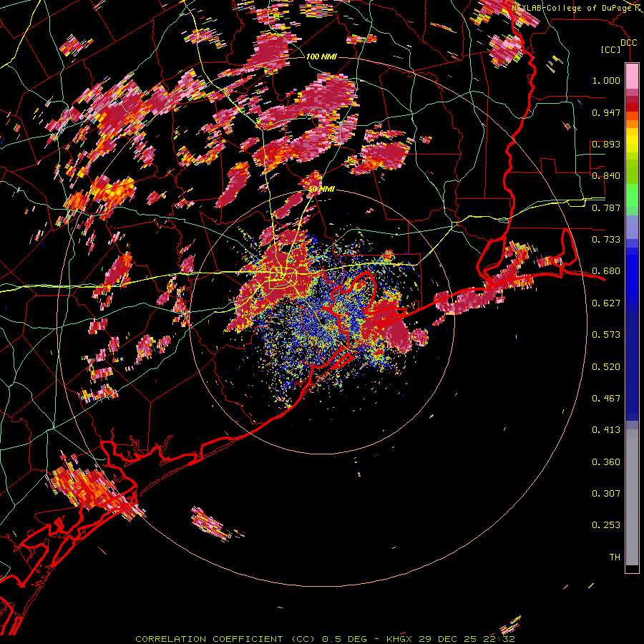Pick the light pink top color band

632,77
